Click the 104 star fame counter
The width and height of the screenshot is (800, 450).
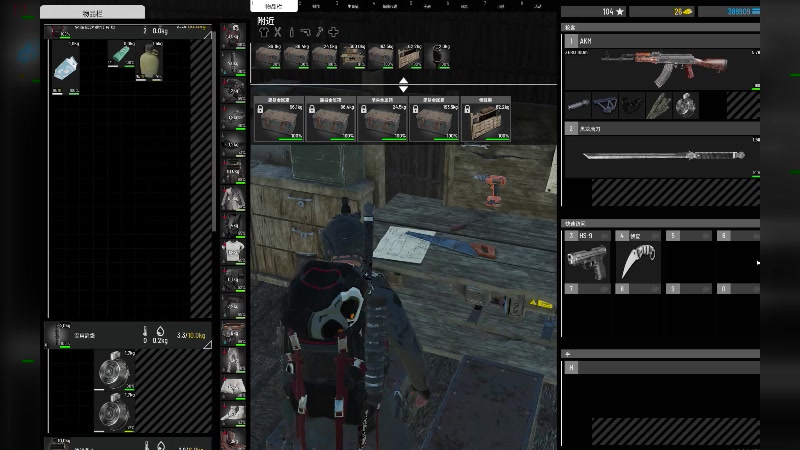click(x=594, y=11)
